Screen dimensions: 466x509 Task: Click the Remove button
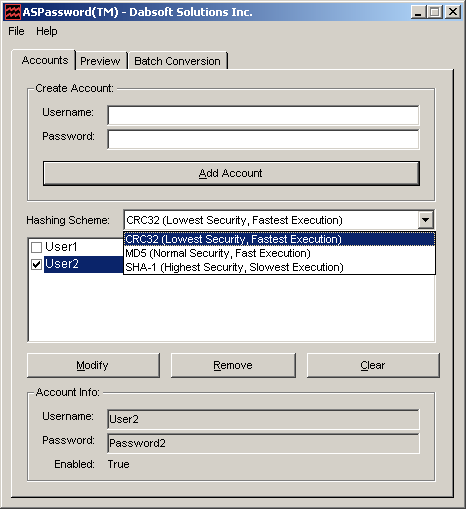click(233, 365)
